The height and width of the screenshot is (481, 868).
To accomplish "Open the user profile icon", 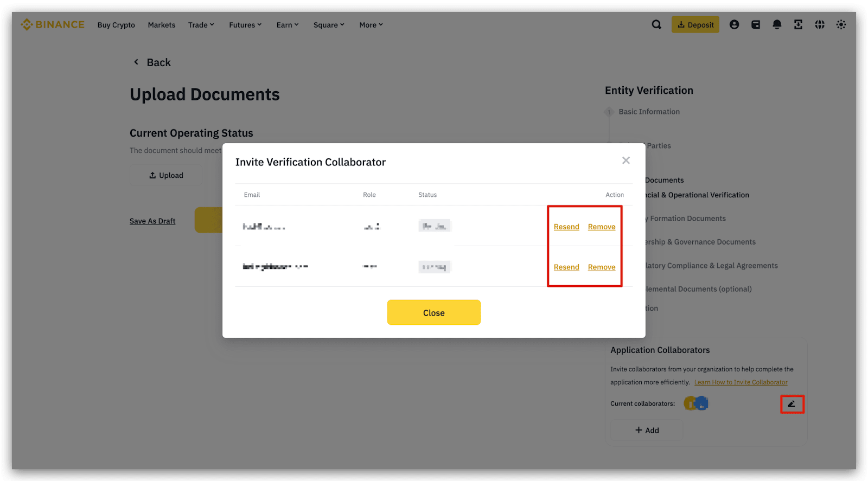I will click(x=734, y=24).
